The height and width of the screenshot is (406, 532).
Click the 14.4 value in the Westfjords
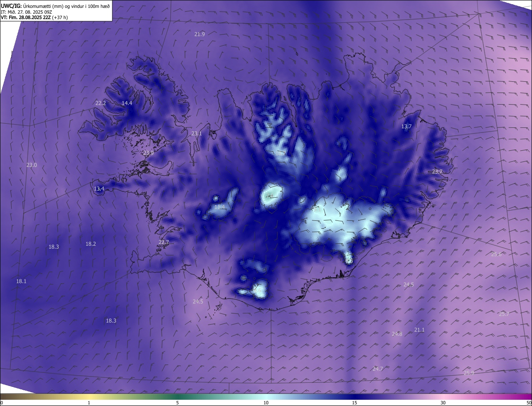click(127, 103)
